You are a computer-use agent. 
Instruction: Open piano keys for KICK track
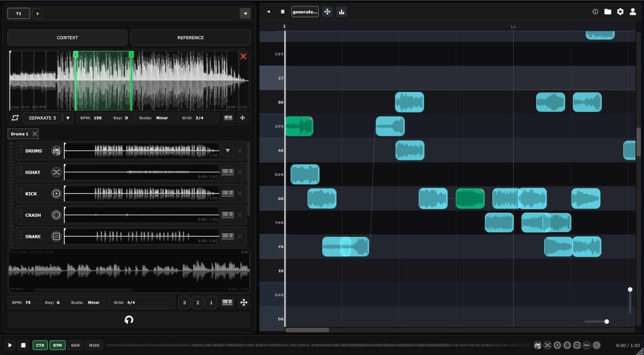click(x=228, y=194)
